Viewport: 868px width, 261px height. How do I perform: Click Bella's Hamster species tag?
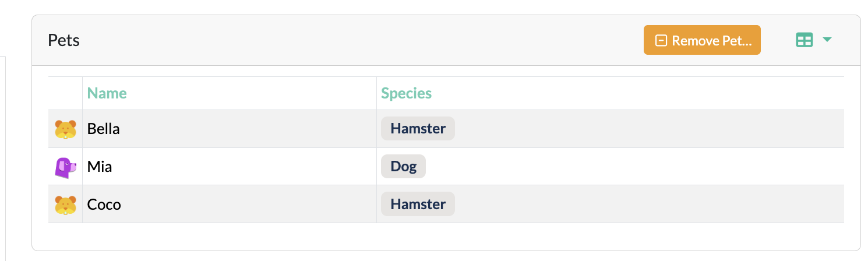[x=418, y=129]
